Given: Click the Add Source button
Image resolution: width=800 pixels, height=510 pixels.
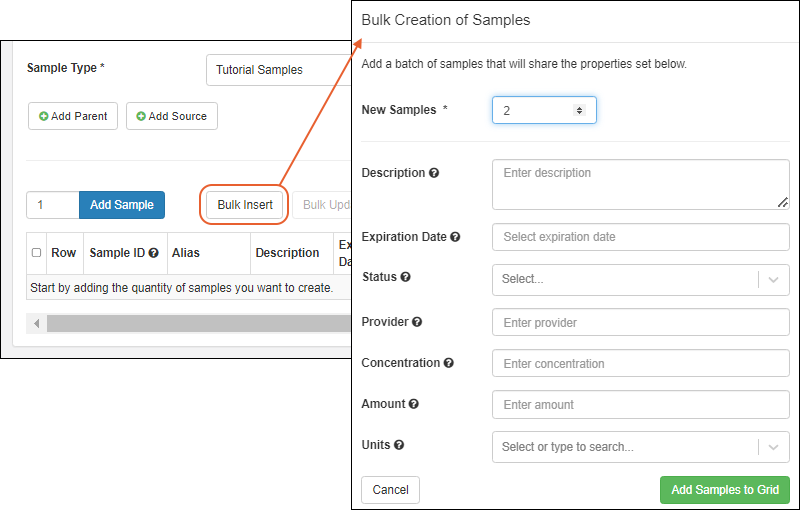Looking at the screenshot, I should tap(171, 116).
